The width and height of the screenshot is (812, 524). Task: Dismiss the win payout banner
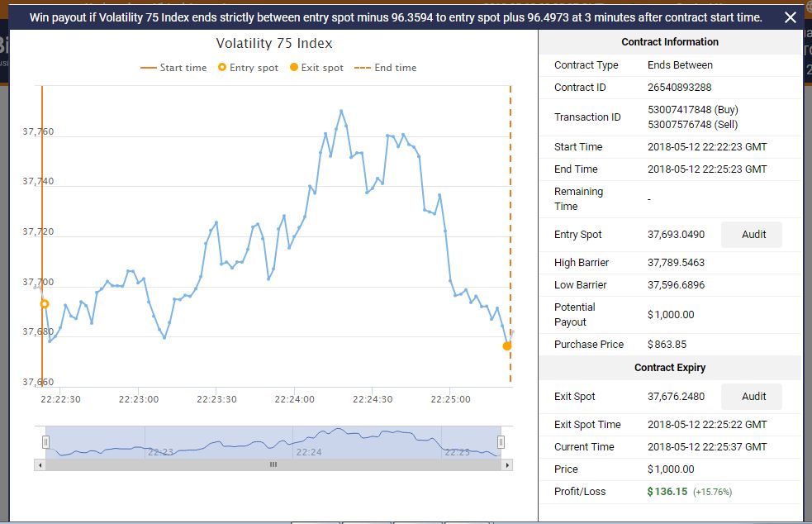791,17
